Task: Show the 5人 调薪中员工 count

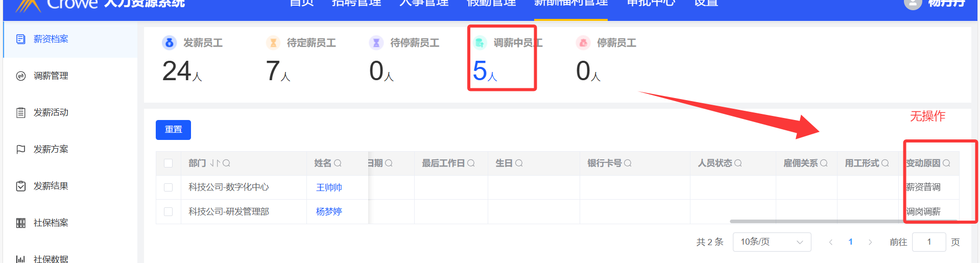Action: (485, 71)
